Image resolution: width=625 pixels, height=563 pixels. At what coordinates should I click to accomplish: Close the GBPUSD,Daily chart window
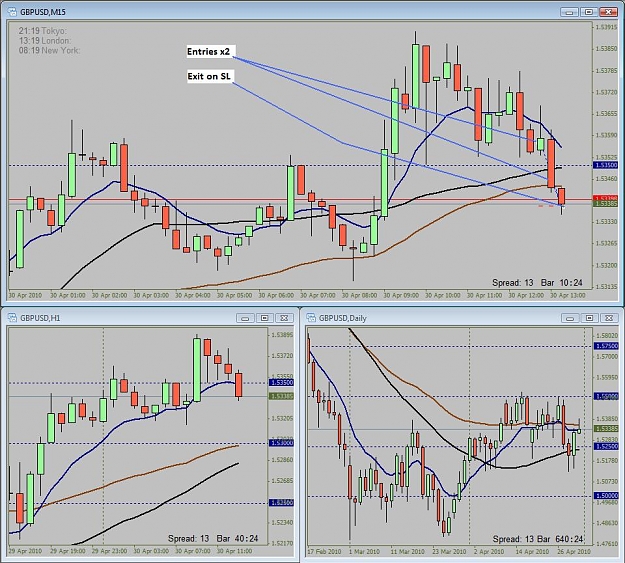(x=609, y=318)
